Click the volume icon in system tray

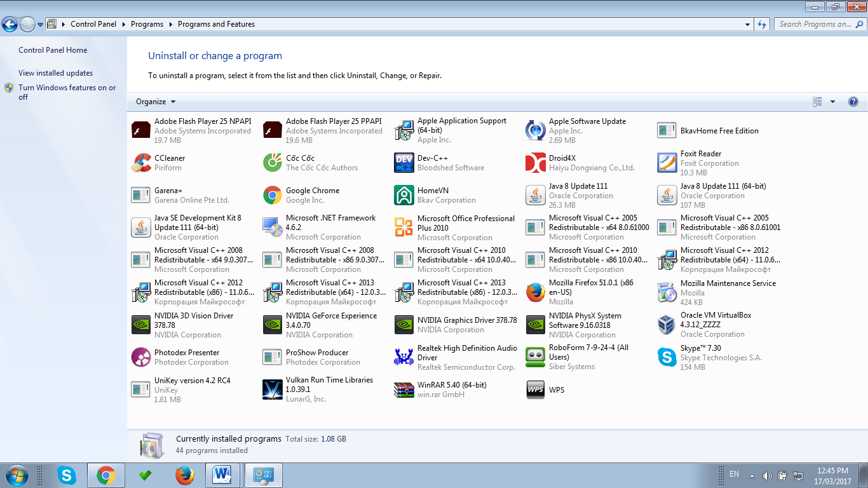click(x=766, y=475)
